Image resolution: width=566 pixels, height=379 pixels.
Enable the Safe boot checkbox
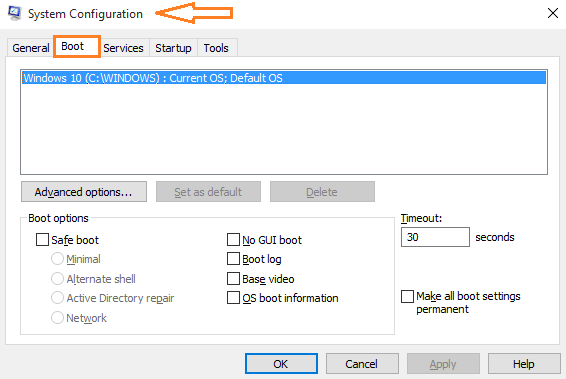click(42, 239)
